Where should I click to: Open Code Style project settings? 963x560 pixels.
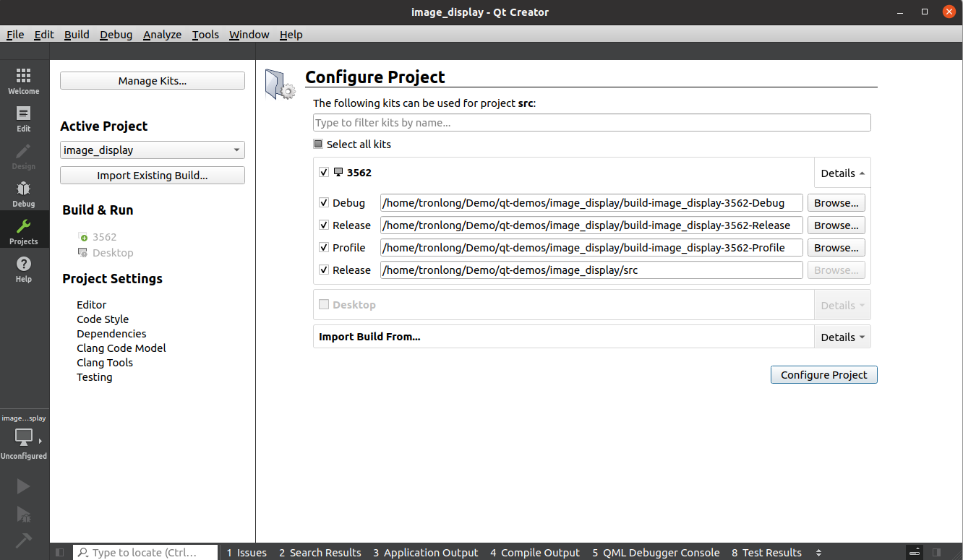(x=103, y=319)
